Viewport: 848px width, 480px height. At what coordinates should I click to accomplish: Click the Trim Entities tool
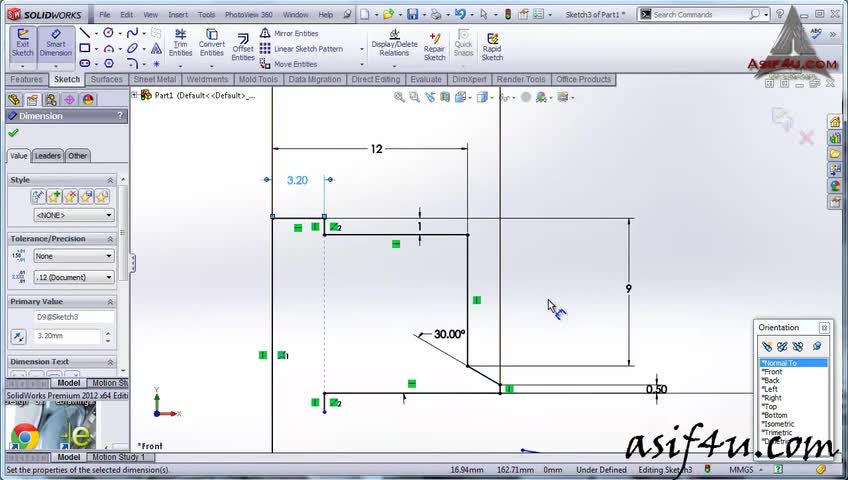pos(180,43)
